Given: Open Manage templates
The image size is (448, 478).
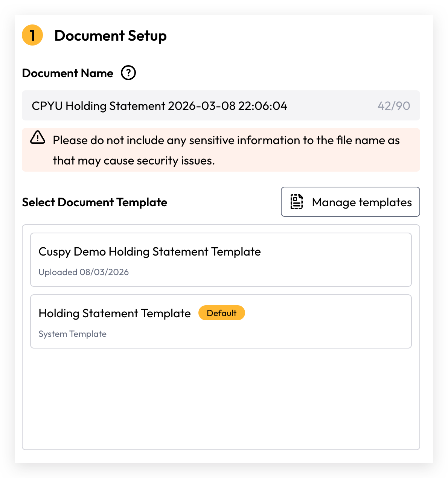Looking at the screenshot, I should point(350,202).
